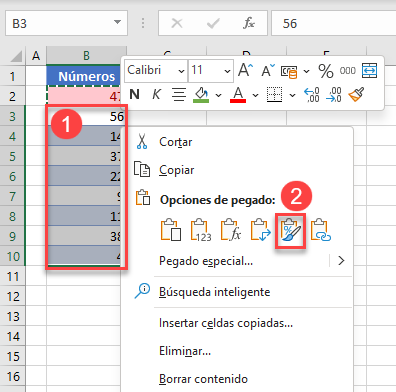Center align text in mini toolbar
The height and width of the screenshot is (392, 396).
[x=179, y=95]
